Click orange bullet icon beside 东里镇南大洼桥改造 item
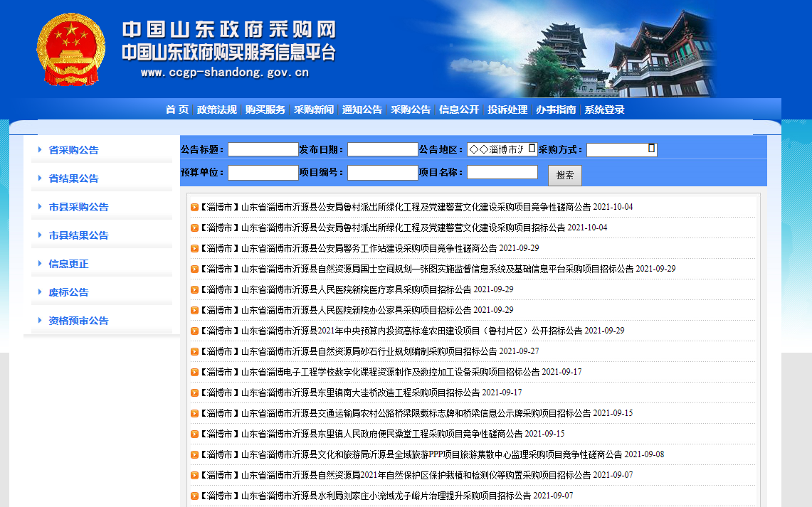The width and height of the screenshot is (812, 507). click(x=194, y=393)
